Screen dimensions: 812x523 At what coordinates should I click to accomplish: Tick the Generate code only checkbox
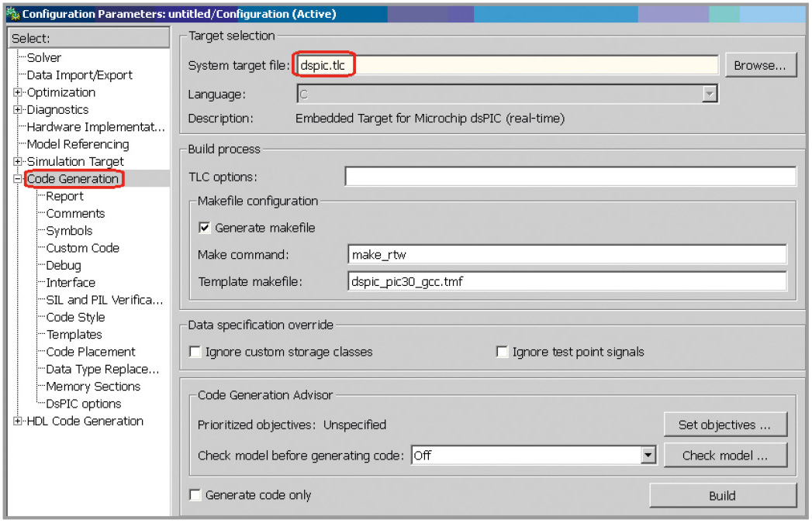click(x=195, y=495)
